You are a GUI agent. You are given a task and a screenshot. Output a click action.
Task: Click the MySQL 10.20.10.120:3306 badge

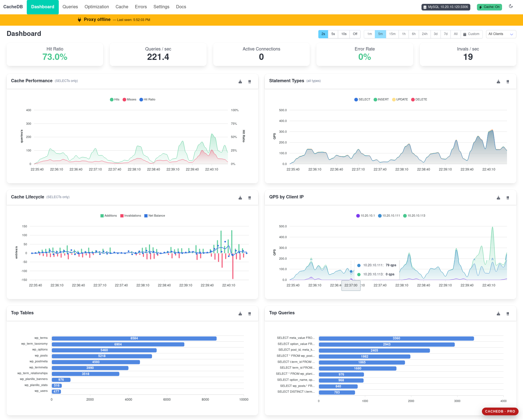[x=446, y=7]
